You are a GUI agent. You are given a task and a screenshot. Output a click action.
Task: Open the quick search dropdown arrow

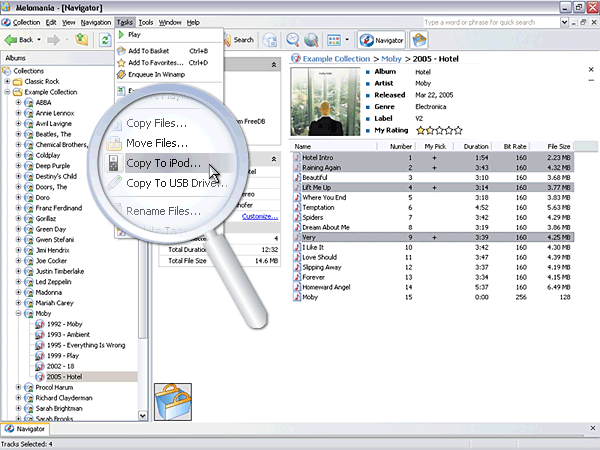[564, 22]
